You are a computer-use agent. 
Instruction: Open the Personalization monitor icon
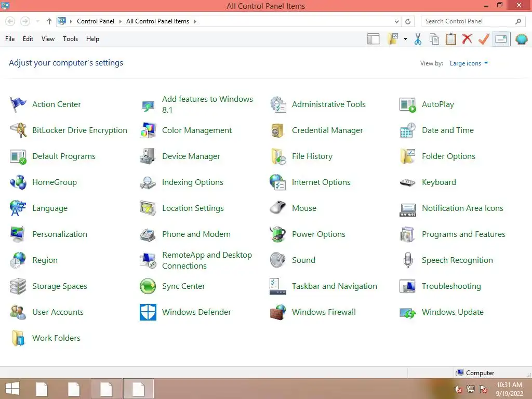[x=18, y=234]
